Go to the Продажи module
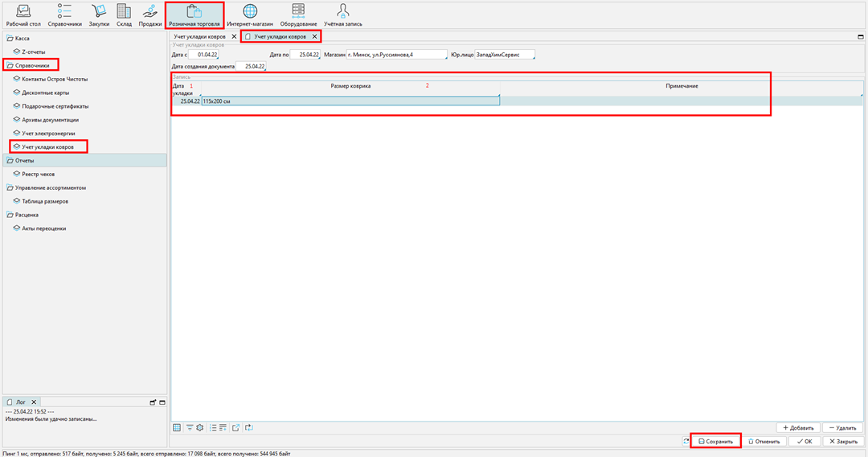The width and height of the screenshot is (868, 457). tap(150, 15)
